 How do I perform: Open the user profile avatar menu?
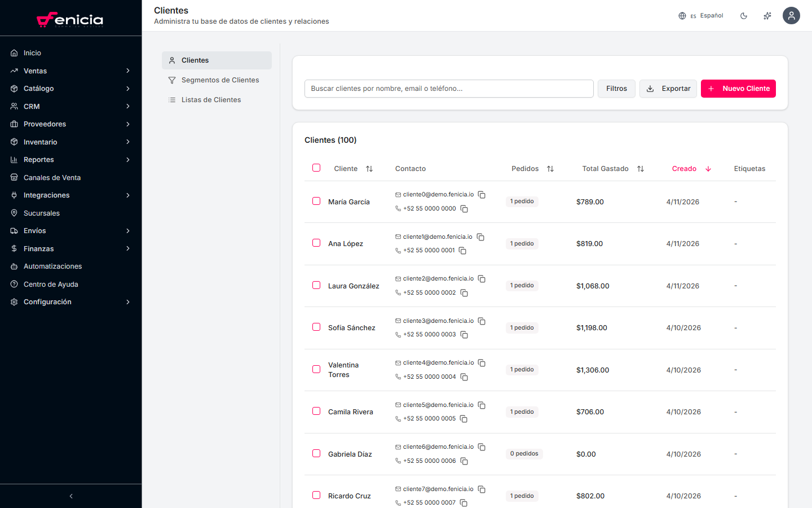[791, 15]
